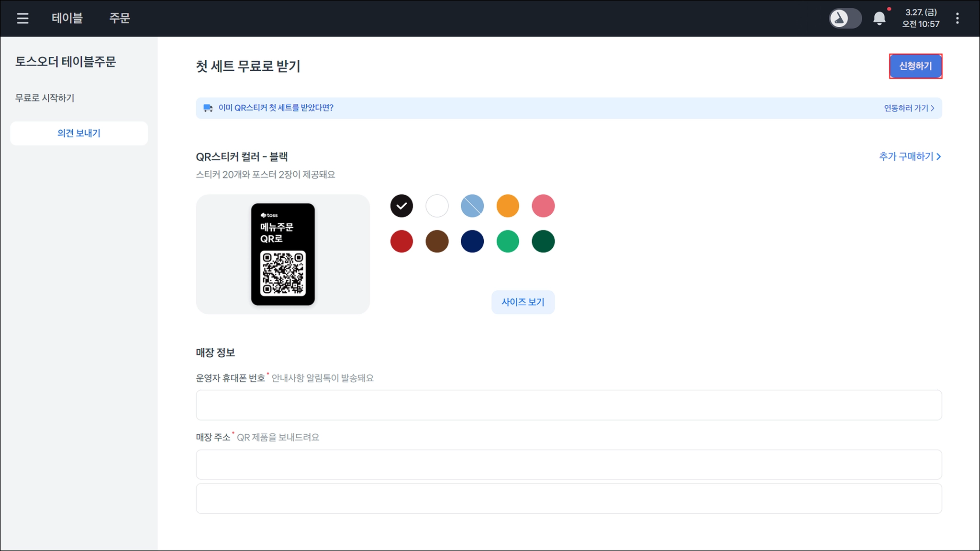Click the 신청하기 button
The width and height of the screenshot is (980, 551).
point(915,66)
